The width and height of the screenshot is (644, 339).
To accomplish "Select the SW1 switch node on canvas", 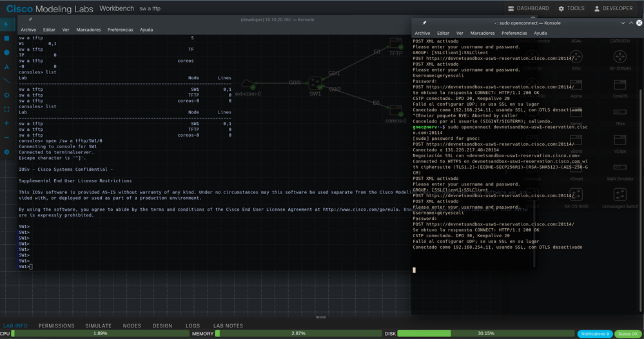I will [x=315, y=84].
